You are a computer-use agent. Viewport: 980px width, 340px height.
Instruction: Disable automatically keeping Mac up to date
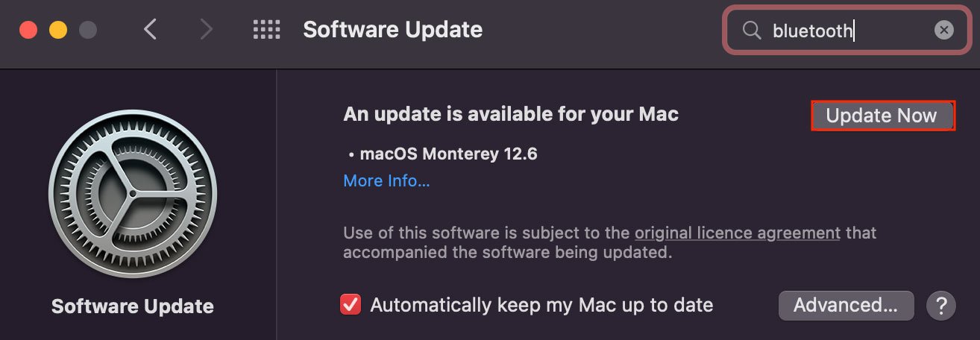click(x=351, y=305)
